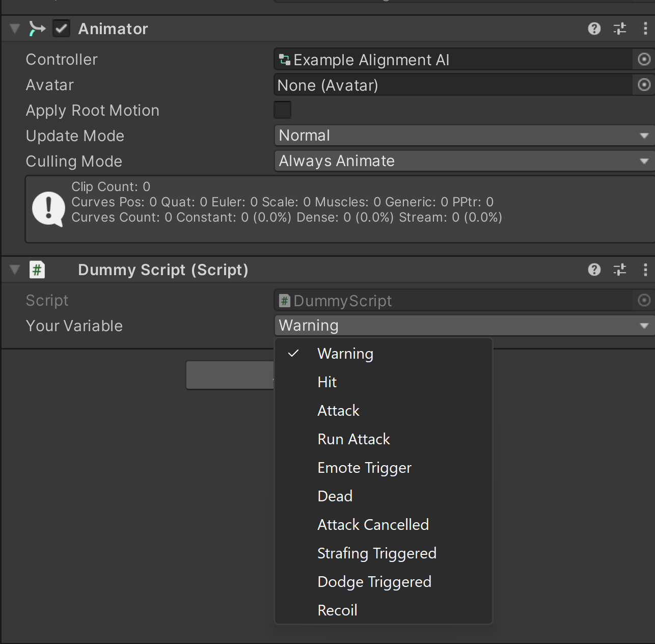This screenshot has width=655, height=644.
Task: Enable Apply Root Motion checkbox
Action: [x=282, y=110]
